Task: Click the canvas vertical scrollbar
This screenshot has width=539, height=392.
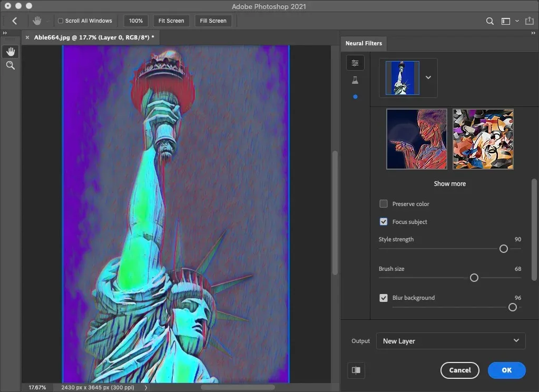Action: tap(335, 213)
